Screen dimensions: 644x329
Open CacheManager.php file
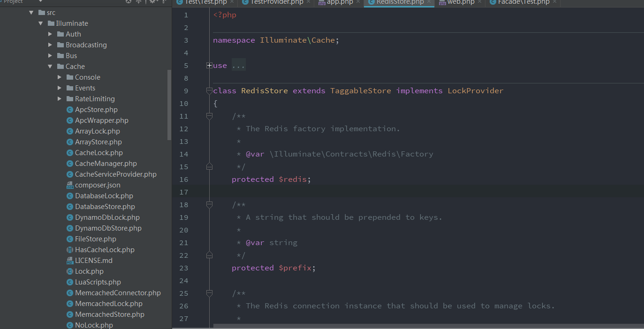coord(106,164)
